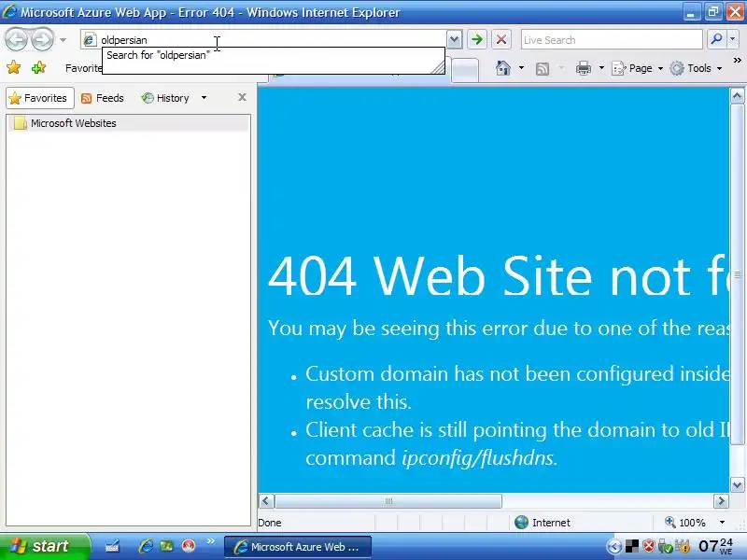747x560 pixels.
Task: Minimize the Internet Explorer window
Action: pos(691,12)
